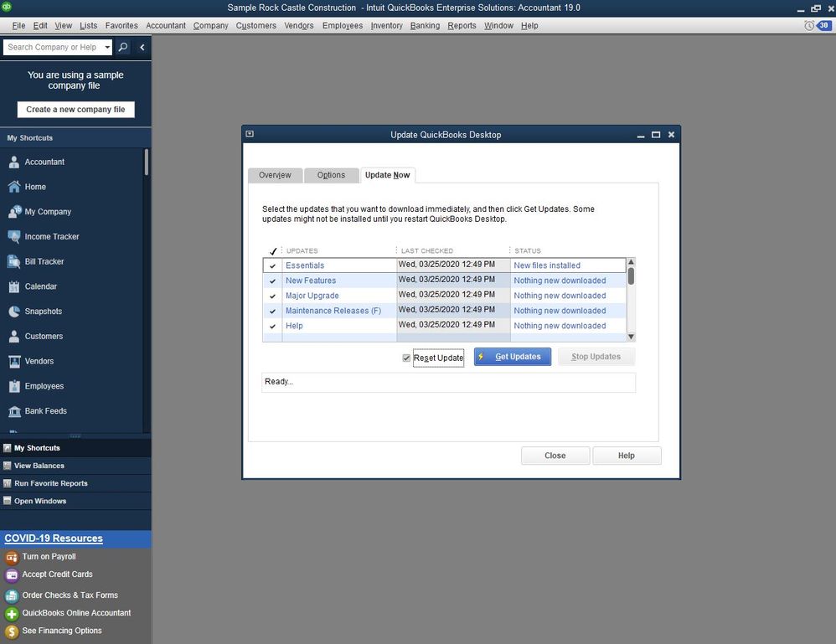Select 'New files installed' status cell

point(568,265)
